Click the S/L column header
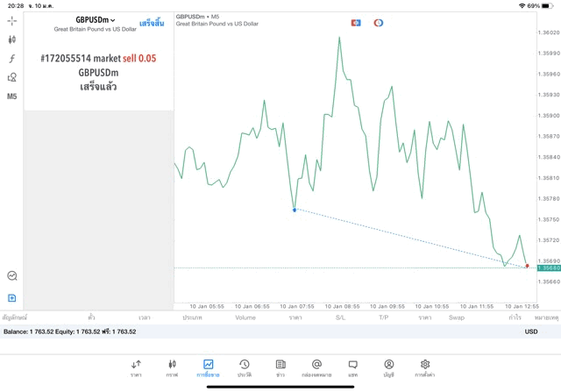561x392 pixels. [x=341, y=317]
